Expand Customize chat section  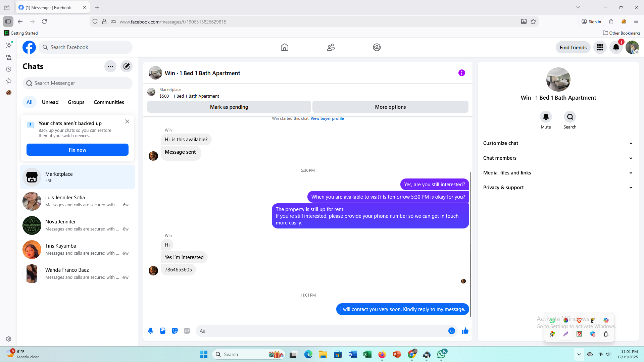pos(558,143)
